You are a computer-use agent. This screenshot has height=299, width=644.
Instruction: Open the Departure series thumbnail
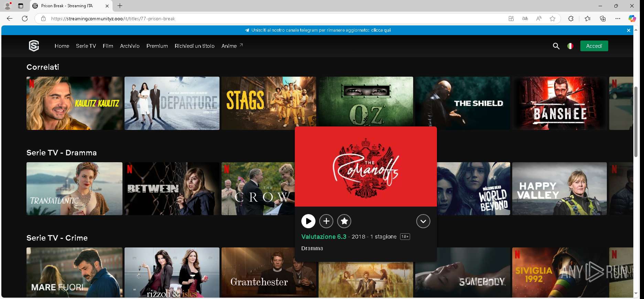point(172,103)
